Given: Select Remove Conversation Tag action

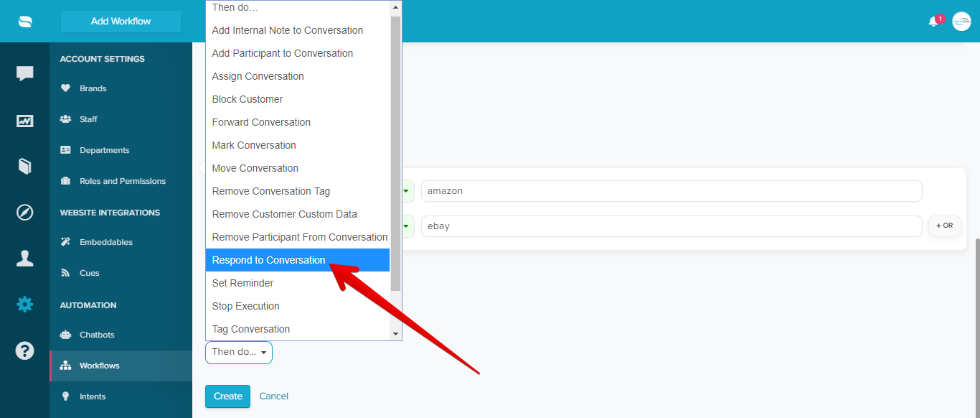Looking at the screenshot, I should tap(298, 191).
